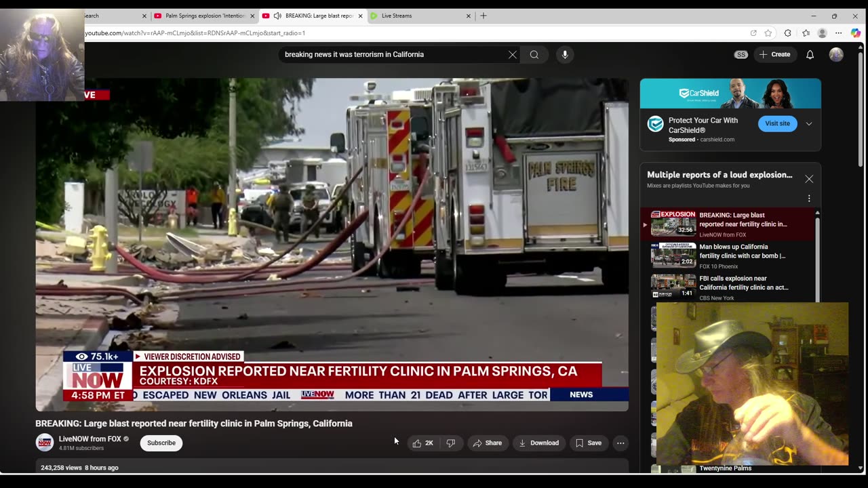Close the BREAKING Large blast tab

click(360, 16)
